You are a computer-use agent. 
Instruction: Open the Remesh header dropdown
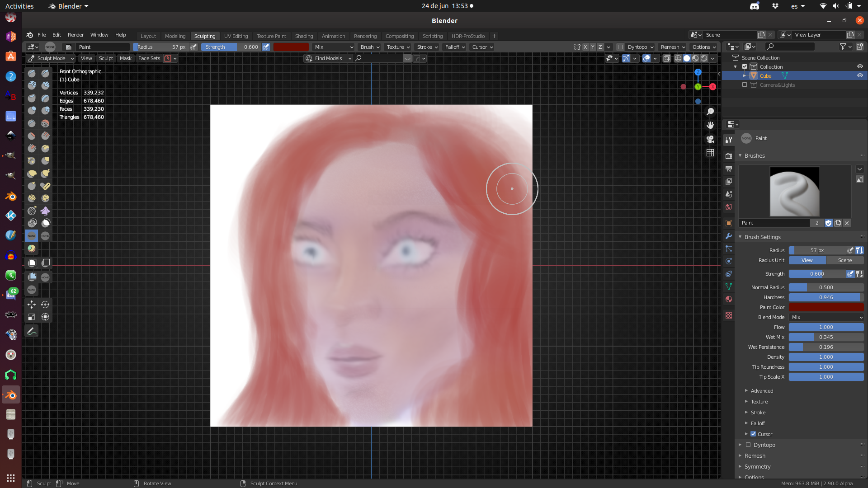point(672,47)
